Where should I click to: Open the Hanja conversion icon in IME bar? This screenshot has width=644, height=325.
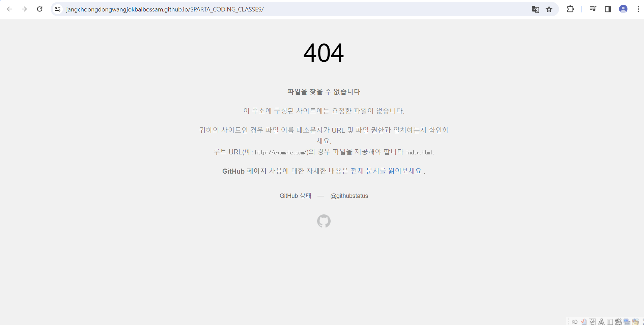click(618, 322)
